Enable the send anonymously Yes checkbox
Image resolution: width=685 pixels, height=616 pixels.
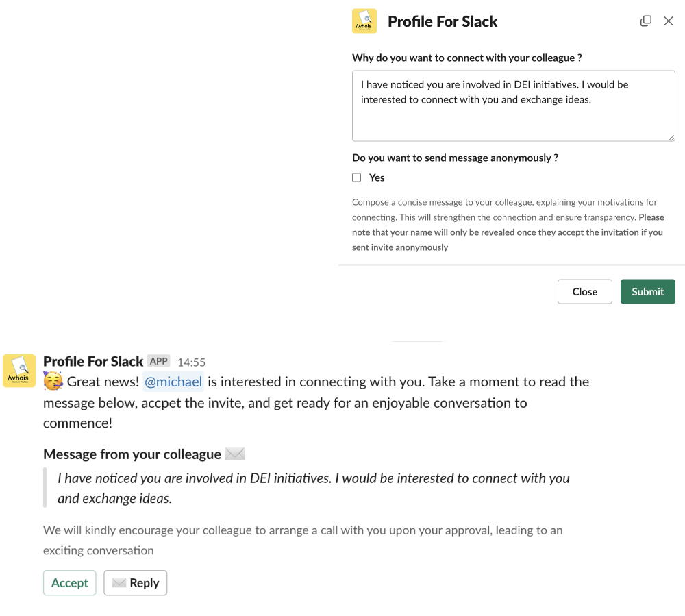(x=357, y=177)
